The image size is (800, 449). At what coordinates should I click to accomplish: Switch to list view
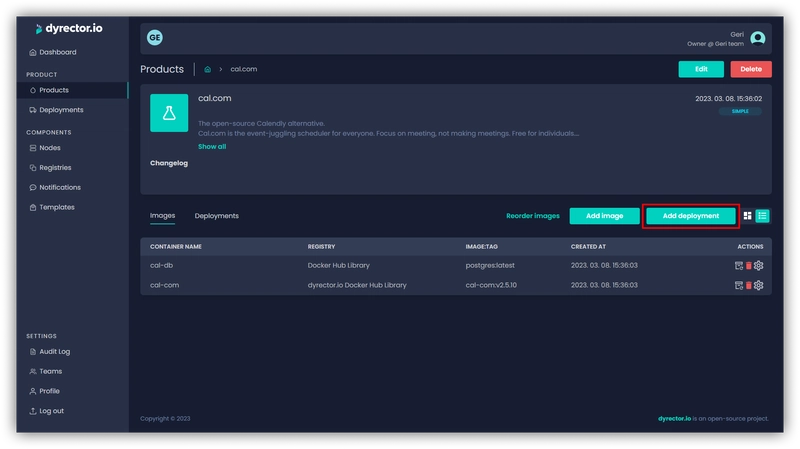point(762,216)
